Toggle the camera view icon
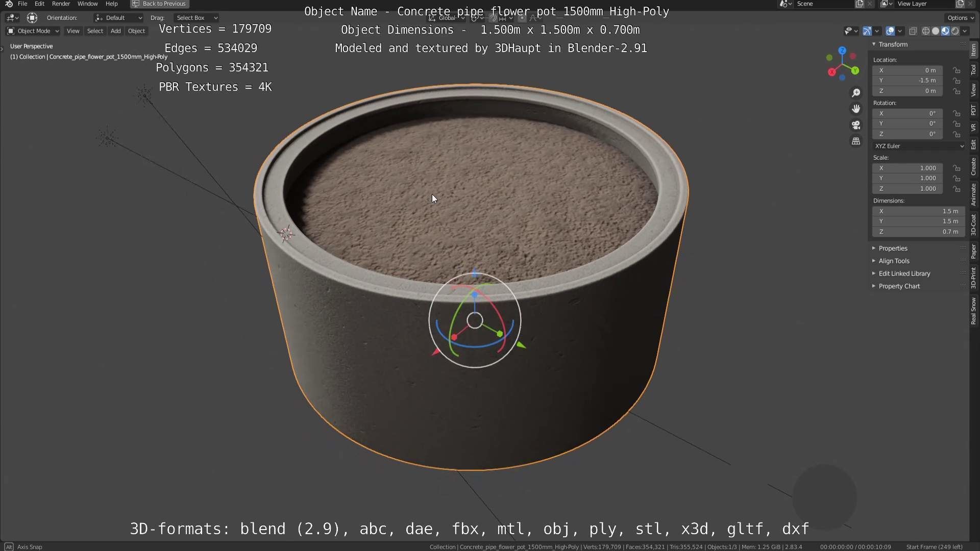Screen dimensions: 980x551 click(856, 125)
